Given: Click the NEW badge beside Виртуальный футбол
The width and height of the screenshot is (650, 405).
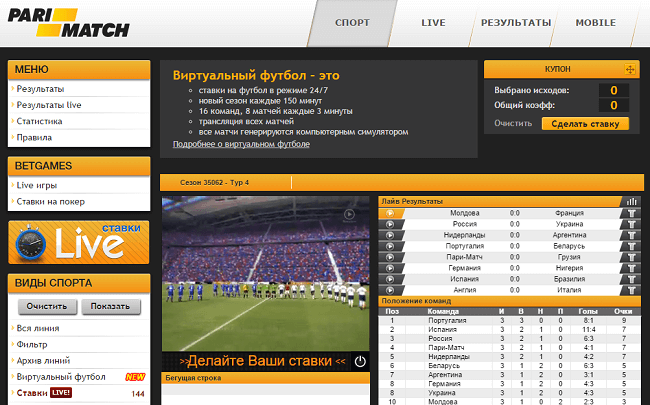Looking at the screenshot, I should [x=135, y=377].
